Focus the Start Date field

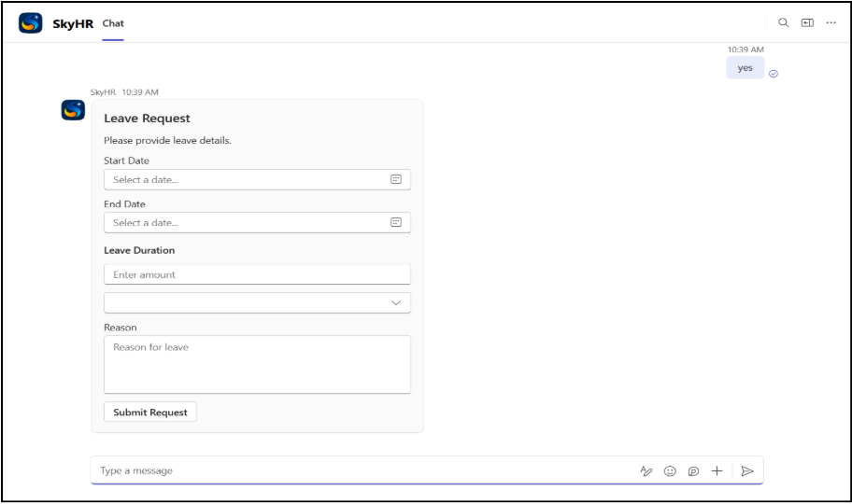click(257, 180)
